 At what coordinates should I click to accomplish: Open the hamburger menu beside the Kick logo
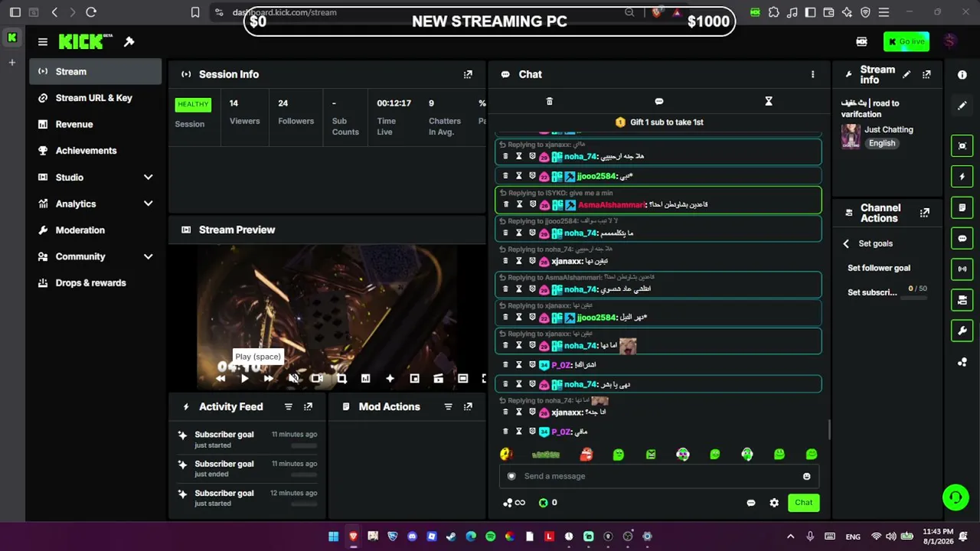pyautogui.click(x=43, y=42)
